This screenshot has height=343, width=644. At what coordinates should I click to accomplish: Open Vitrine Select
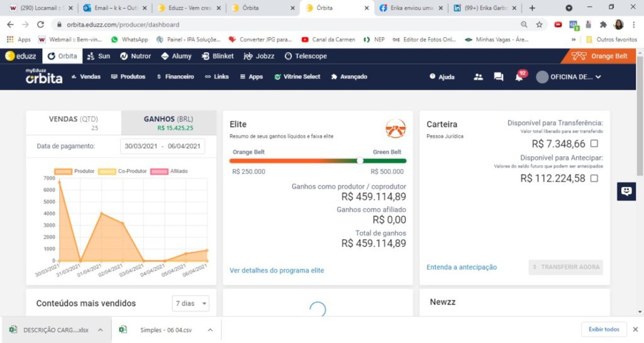297,77
